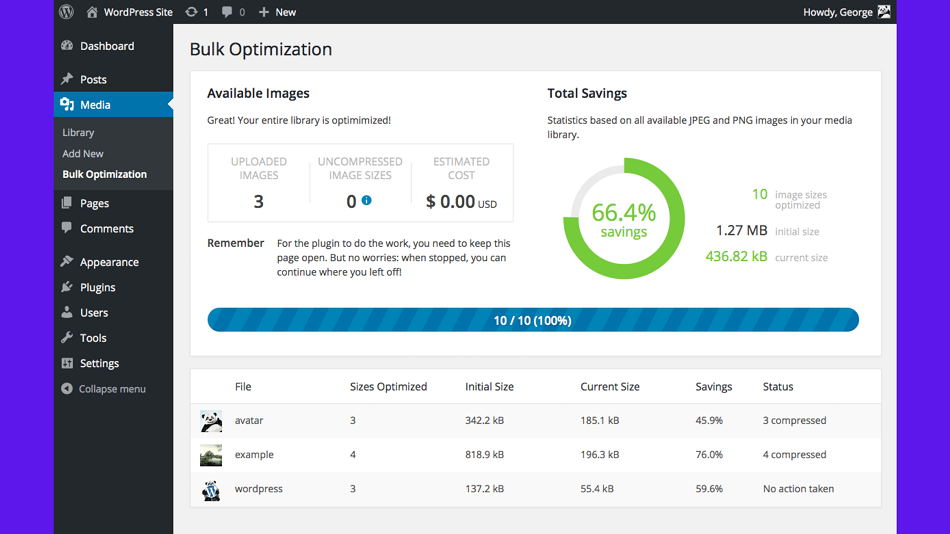
Task: Click the Users person icon
Action: (x=67, y=312)
